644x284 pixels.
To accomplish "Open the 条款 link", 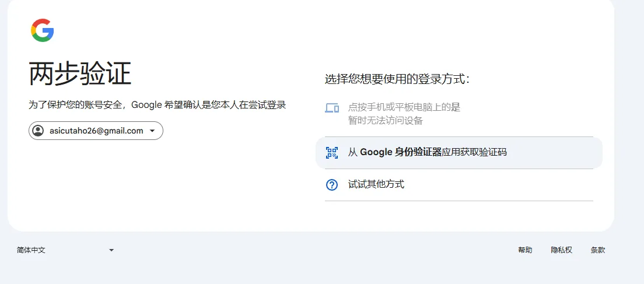I will click(597, 250).
